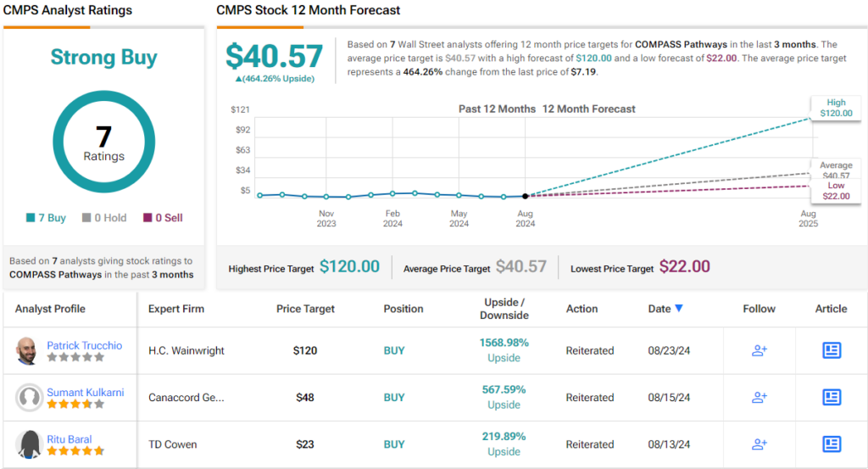The height and width of the screenshot is (469, 868).
Task: Open the article icon in Canaccord row
Action: 831,397
